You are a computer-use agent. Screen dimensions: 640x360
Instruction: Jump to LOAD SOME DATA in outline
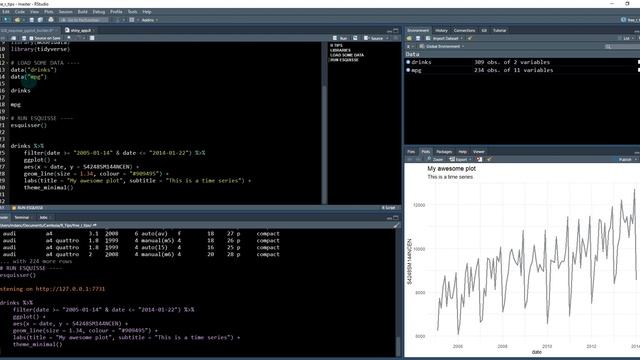pyautogui.click(x=347, y=55)
